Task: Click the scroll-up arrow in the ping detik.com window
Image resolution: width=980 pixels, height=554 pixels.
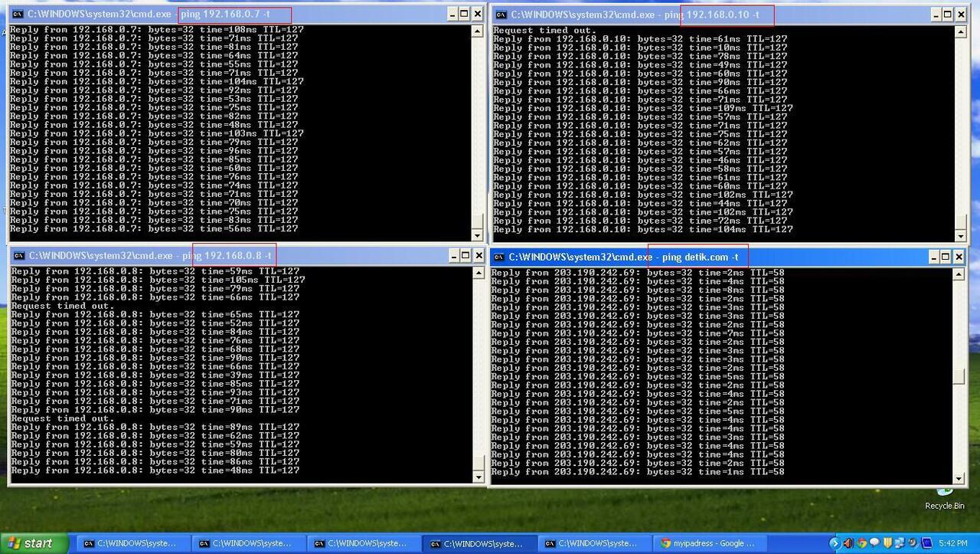Action: click(x=959, y=275)
